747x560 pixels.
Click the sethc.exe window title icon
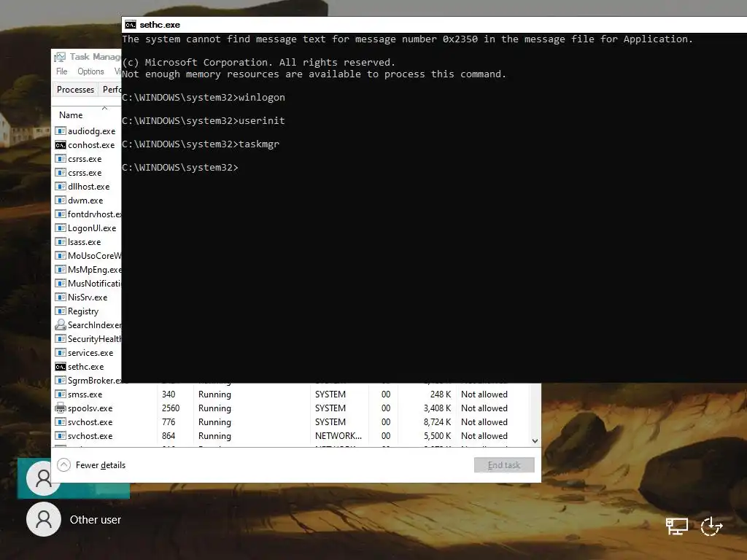point(131,25)
